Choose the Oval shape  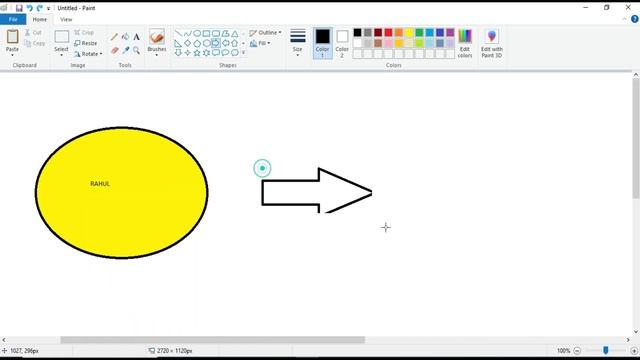[197, 33]
